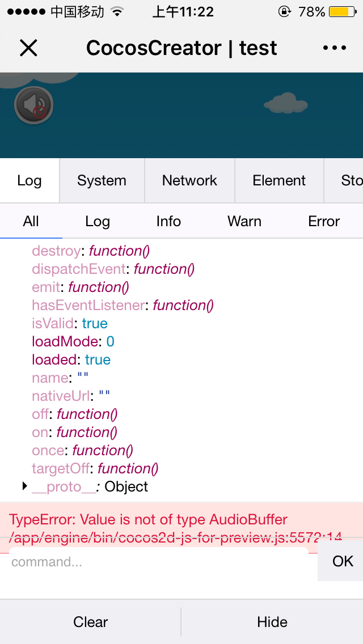Filter console to Error messages
This screenshot has width=363, height=644.
[x=324, y=222]
